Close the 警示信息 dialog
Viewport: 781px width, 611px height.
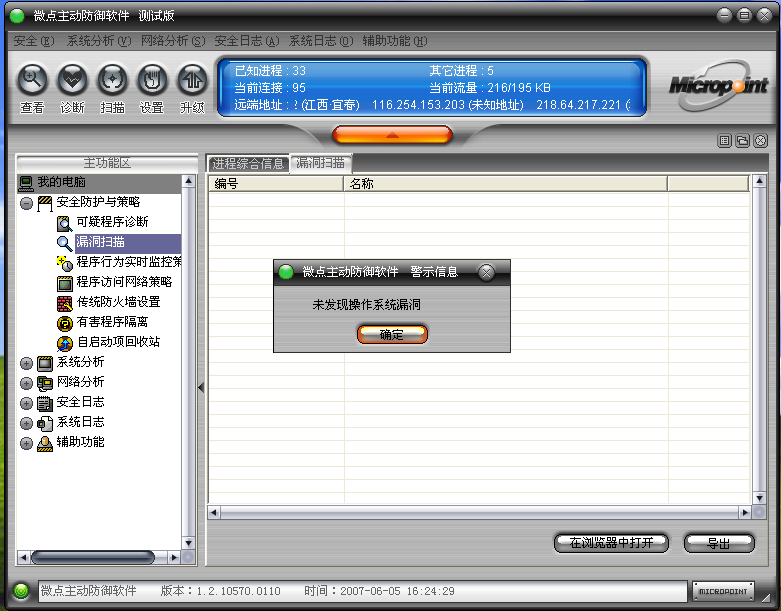pyautogui.click(x=486, y=272)
